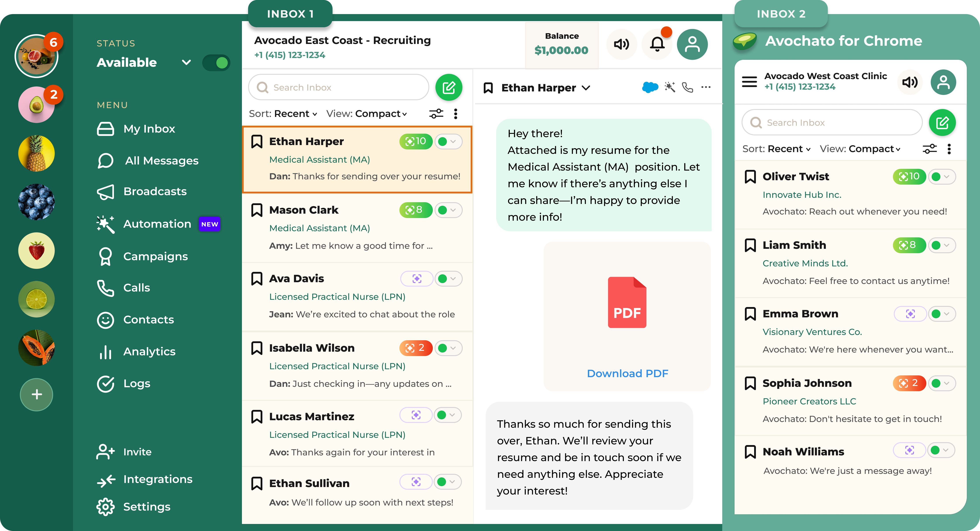Toggle the Available status switch

coord(216,63)
